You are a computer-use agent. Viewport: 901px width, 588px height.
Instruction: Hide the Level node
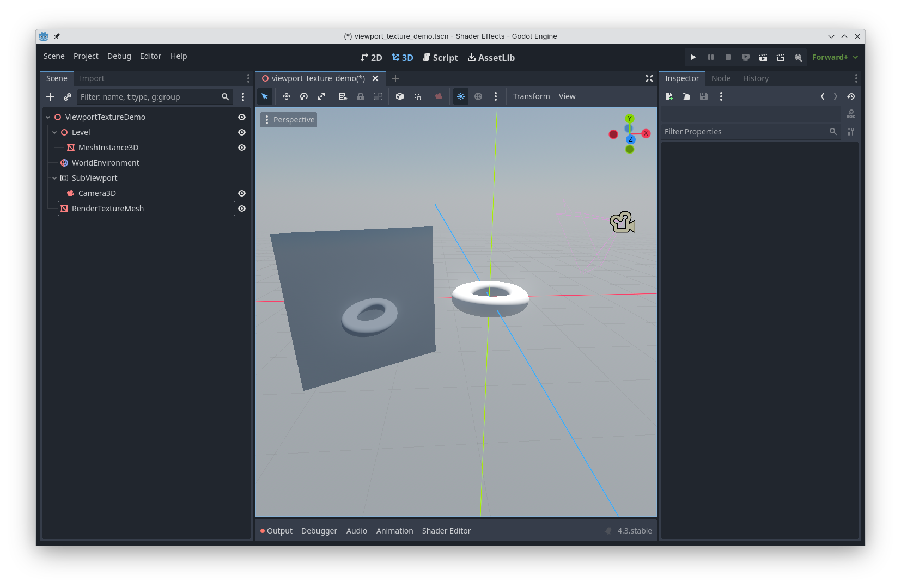[x=242, y=132]
